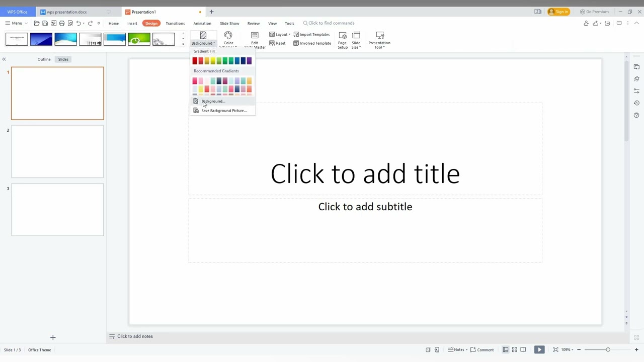
Task: Click the WPS Office home tab
Action: click(x=17, y=12)
